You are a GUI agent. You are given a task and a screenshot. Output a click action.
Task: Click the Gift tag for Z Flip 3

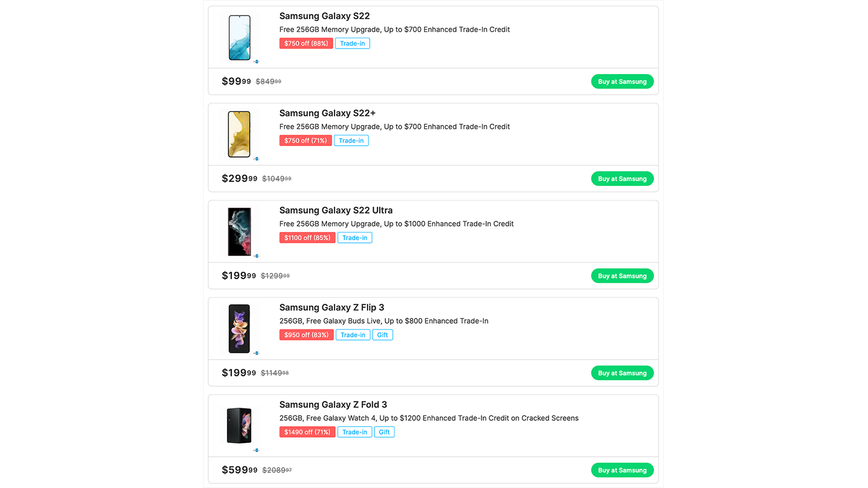click(382, 335)
